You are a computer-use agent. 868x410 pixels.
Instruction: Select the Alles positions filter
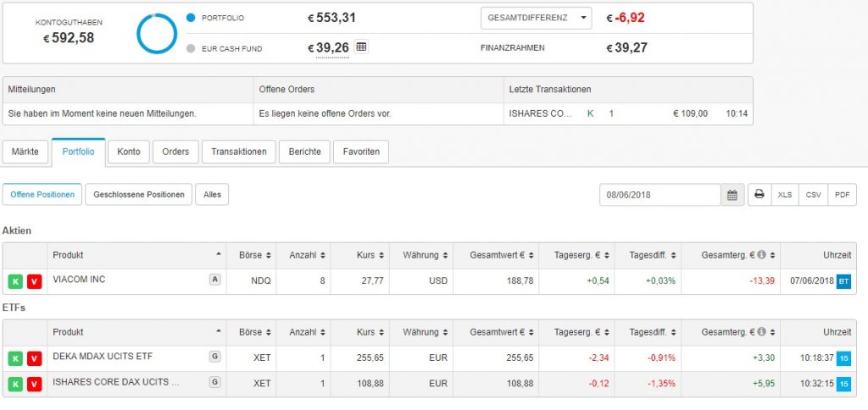click(212, 195)
